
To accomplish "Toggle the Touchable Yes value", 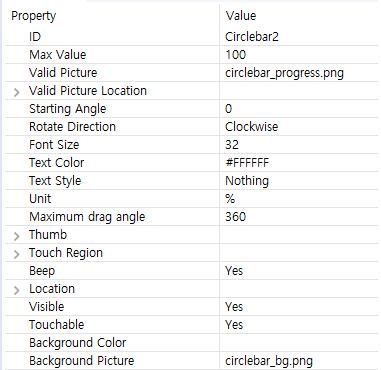I will tap(299, 325).
